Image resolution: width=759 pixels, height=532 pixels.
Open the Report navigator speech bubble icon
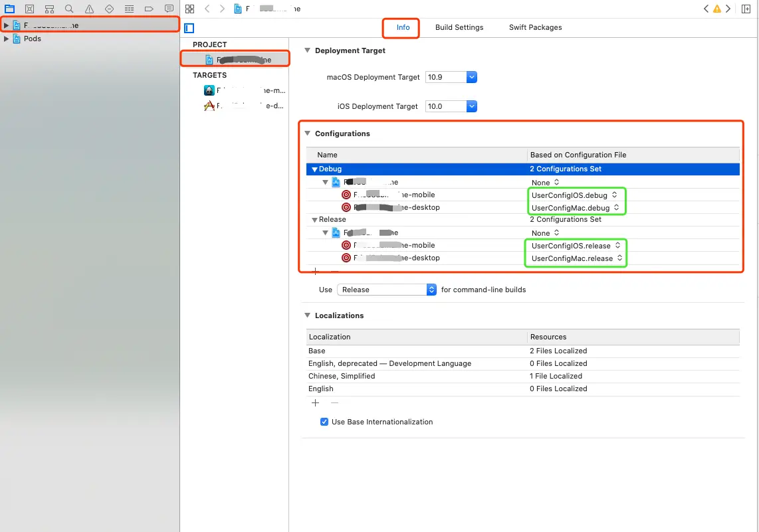coord(169,9)
